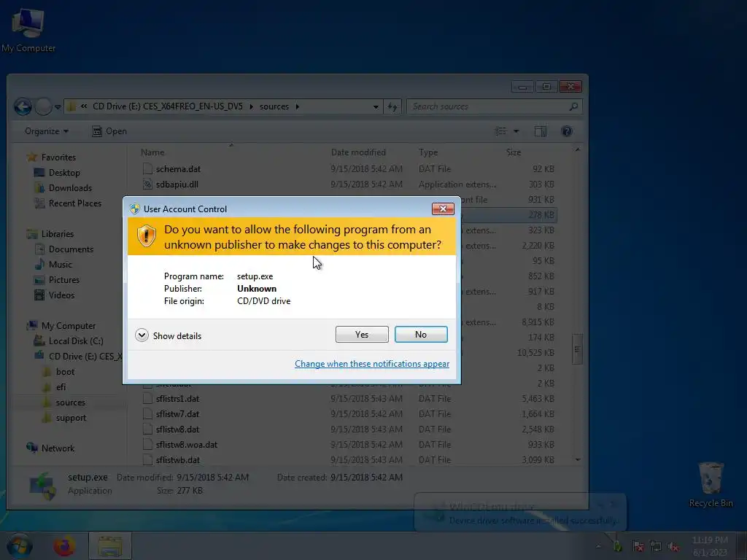Click file list vertical scrollbar thumb
Image resolution: width=747 pixels, height=560 pixels.
(578, 349)
